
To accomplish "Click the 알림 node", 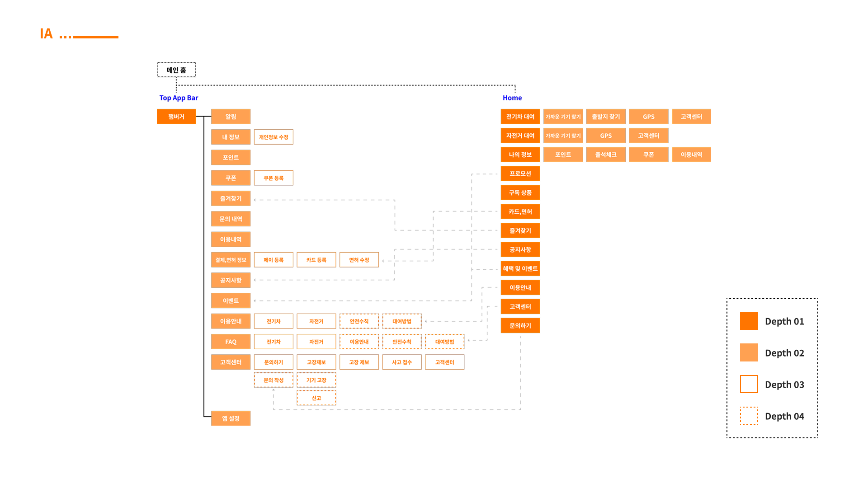I will (x=231, y=117).
